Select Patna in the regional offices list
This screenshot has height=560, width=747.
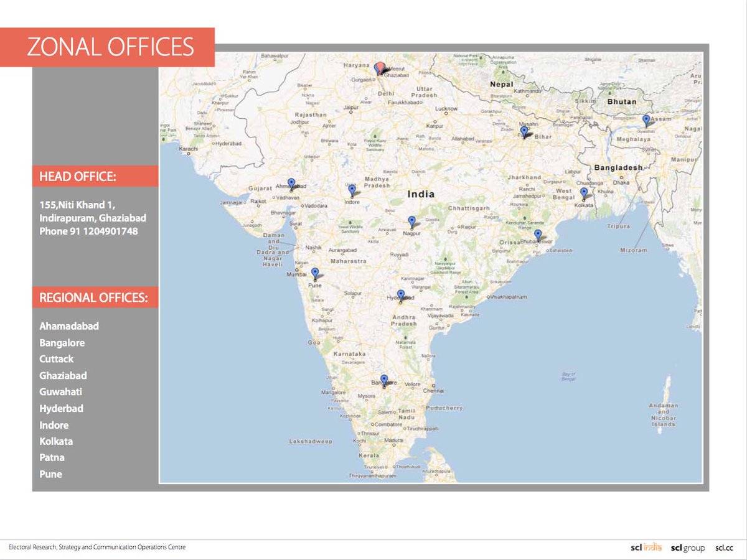point(52,457)
